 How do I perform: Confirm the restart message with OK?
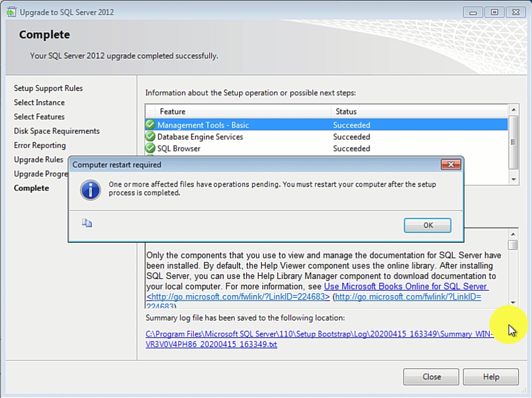coord(427,225)
